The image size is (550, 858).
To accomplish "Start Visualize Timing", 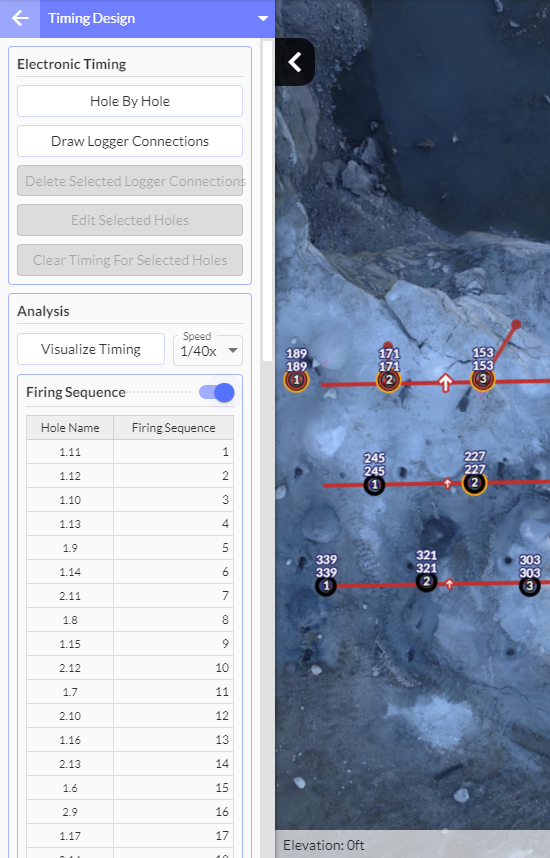I will coord(91,349).
